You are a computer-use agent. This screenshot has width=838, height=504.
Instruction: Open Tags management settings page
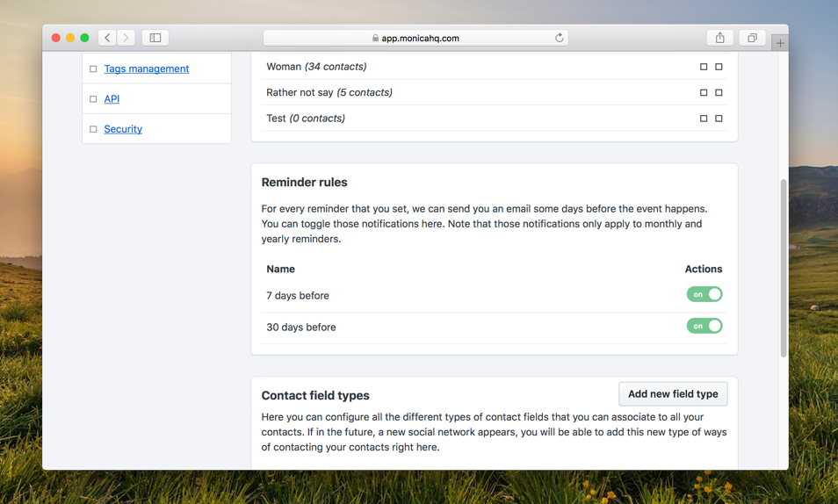point(147,68)
